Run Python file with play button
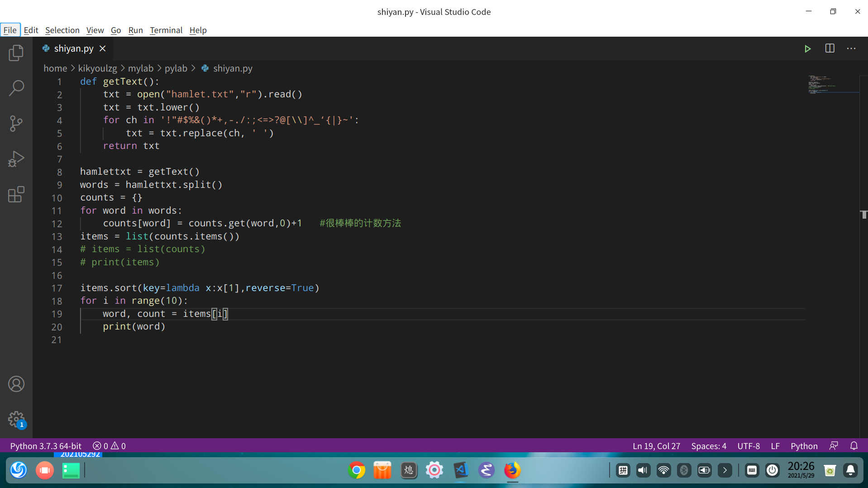The width and height of the screenshot is (868, 488). pos(807,48)
